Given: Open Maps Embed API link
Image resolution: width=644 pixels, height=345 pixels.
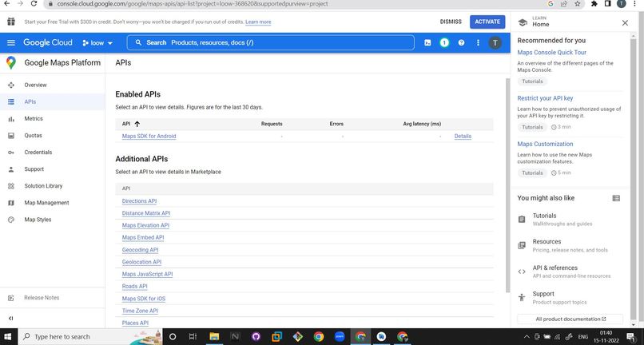Looking at the screenshot, I should coord(143,238).
